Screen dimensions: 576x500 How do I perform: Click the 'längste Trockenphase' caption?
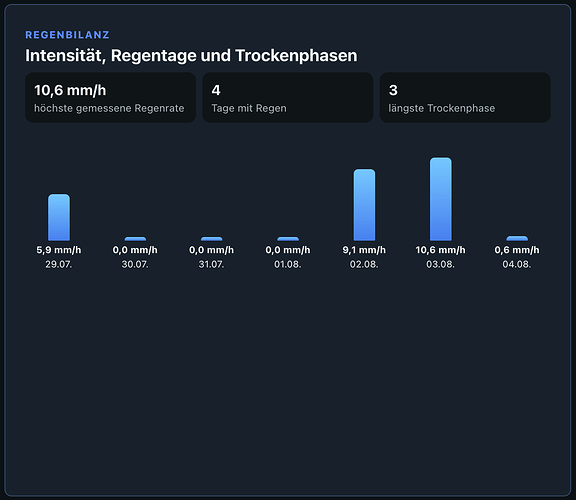[442, 108]
